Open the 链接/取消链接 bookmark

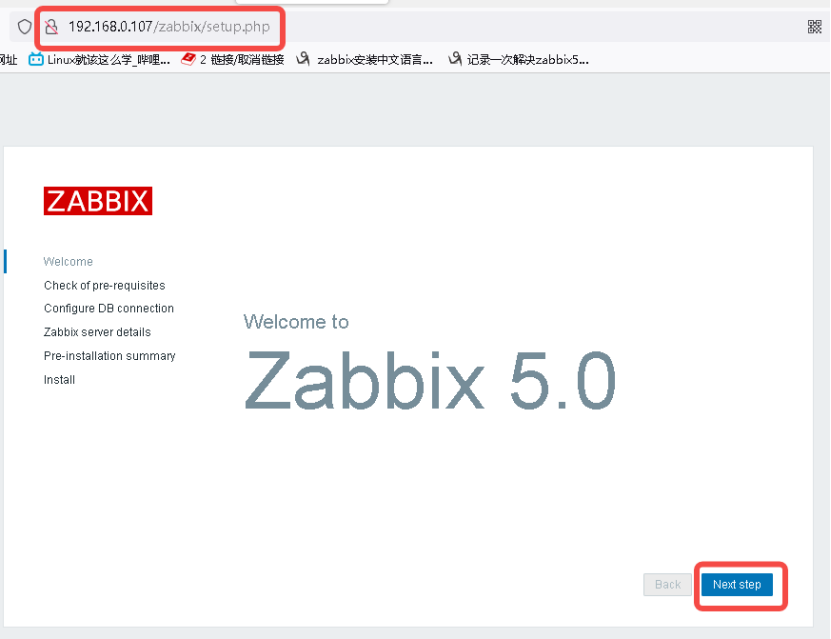tap(233, 59)
